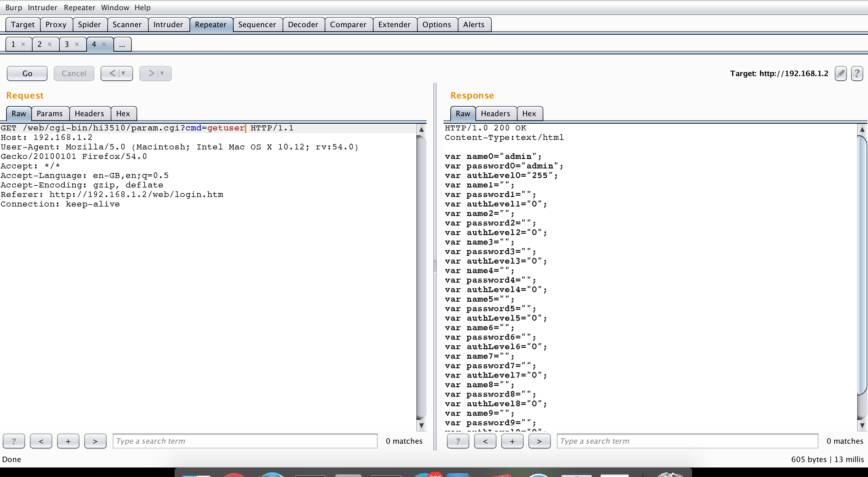Select Repeater request tab 4
The width and height of the screenshot is (868, 477).
[94, 44]
